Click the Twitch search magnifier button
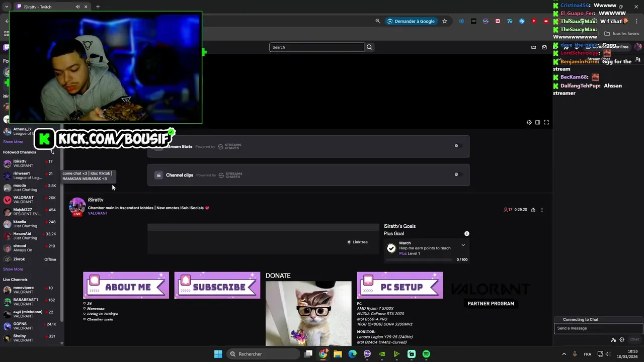 click(369, 47)
